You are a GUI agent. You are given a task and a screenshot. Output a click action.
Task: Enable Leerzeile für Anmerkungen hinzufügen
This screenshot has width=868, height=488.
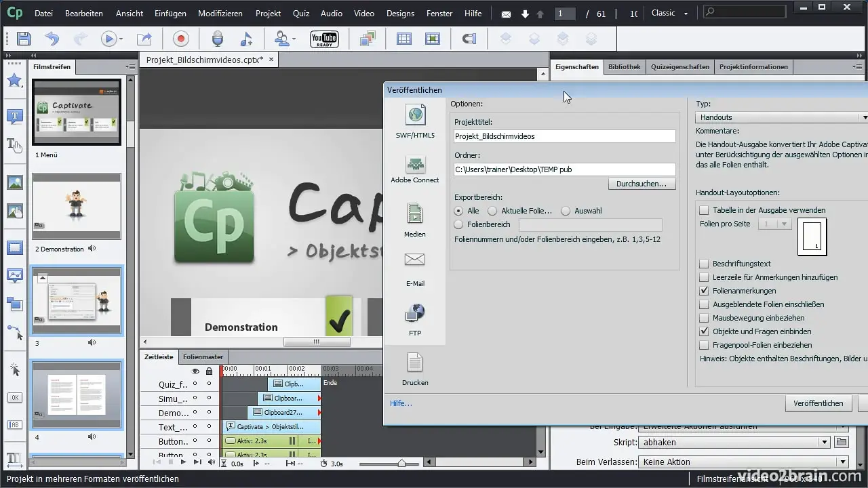705,277
